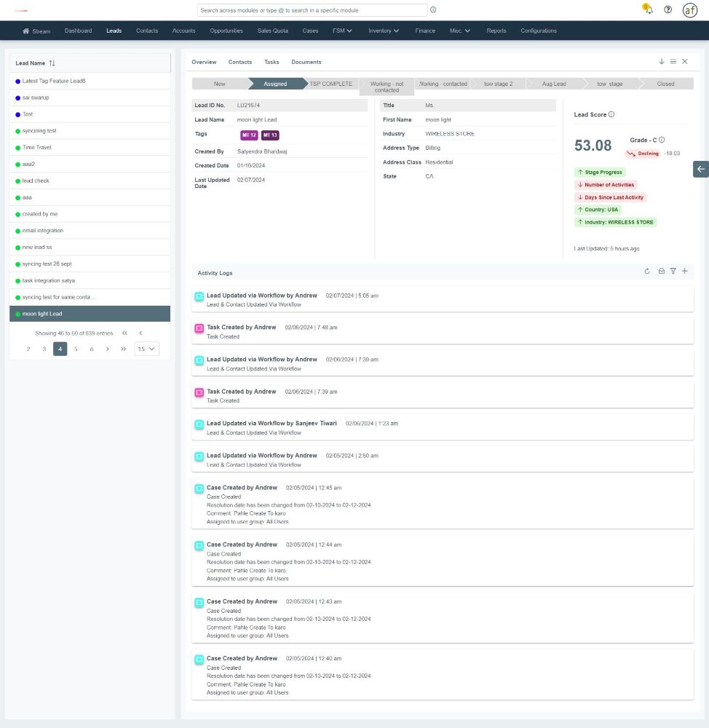Open the page size dropdown showing 15
The image size is (709, 728).
(x=146, y=349)
